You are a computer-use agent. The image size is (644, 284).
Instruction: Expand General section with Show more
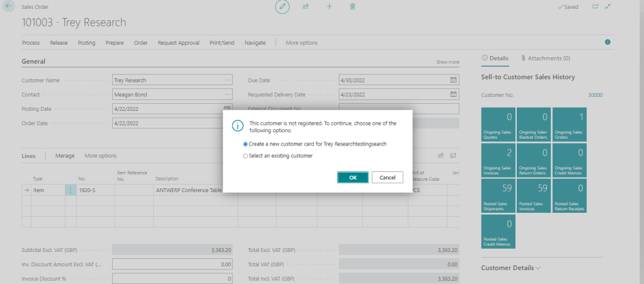coord(447,62)
